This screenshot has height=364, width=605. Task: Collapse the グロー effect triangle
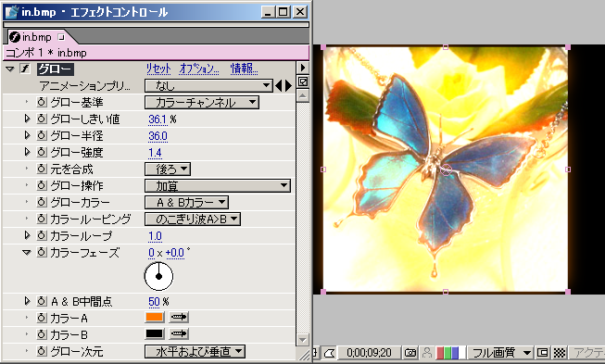[x=10, y=69]
